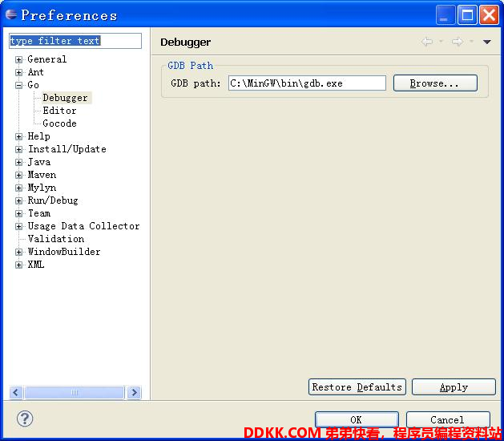The image size is (504, 441).
Task: Expand the Team tree node
Action: coord(19,213)
